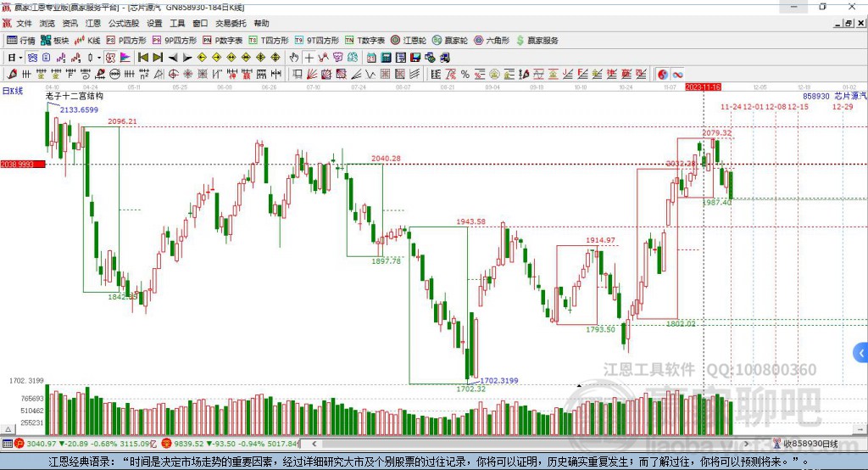Expand the candlestick style dropdown arrow
Image resolution: width=868 pixels, height=470 pixels.
99,58
